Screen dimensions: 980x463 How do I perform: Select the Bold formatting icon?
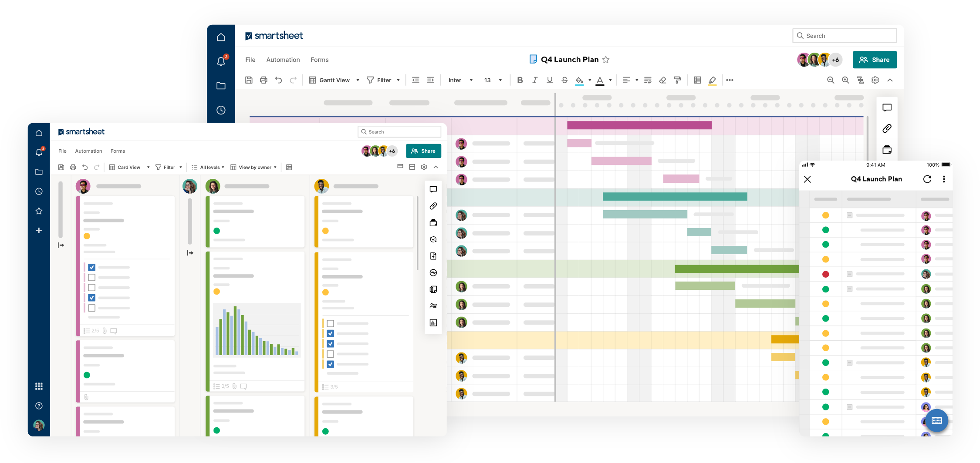pos(519,80)
